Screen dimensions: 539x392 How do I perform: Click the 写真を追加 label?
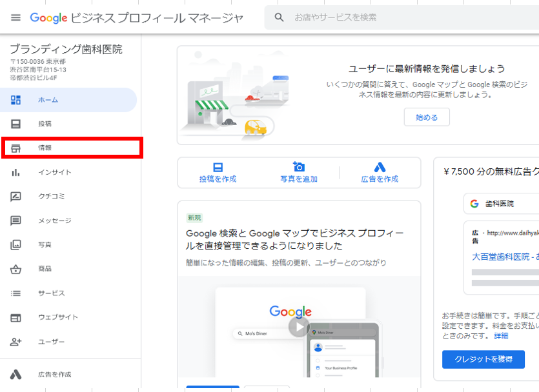click(299, 179)
